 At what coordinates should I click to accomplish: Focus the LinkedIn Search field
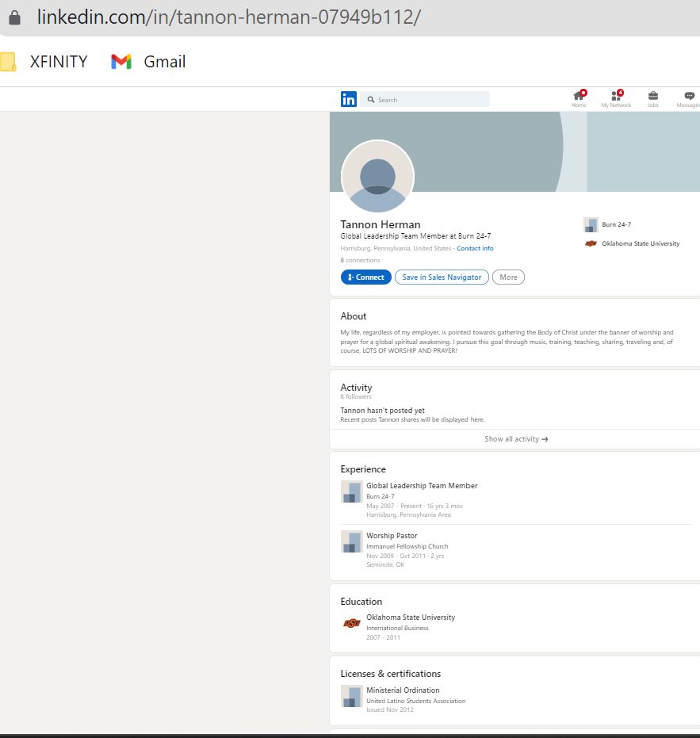click(425, 99)
